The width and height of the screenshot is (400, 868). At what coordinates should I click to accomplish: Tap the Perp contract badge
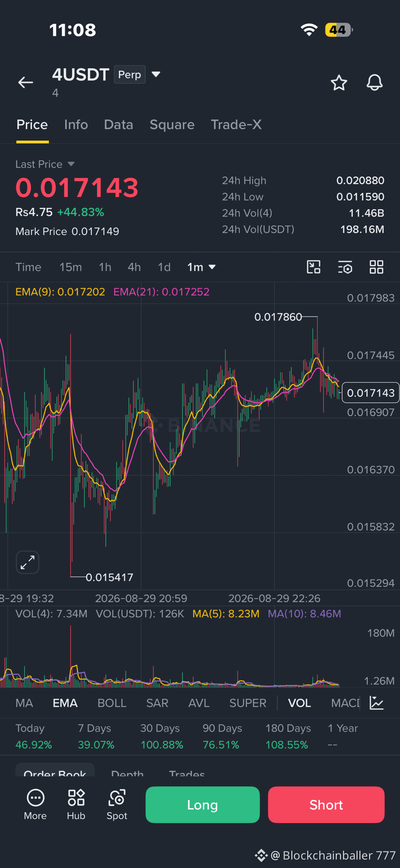[x=129, y=74]
